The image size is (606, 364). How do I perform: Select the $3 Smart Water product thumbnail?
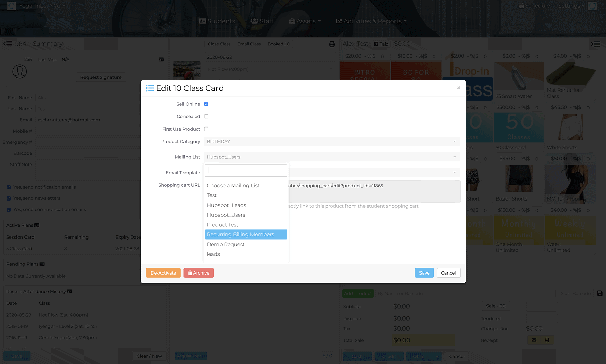click(x=519, y=76)
